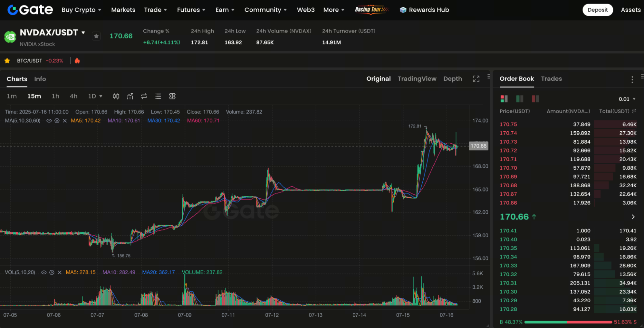Viewport: 644px width, 328px height.
Task: Switch Total(USDT) column unit icon
Action: click(x=634, y=111)
